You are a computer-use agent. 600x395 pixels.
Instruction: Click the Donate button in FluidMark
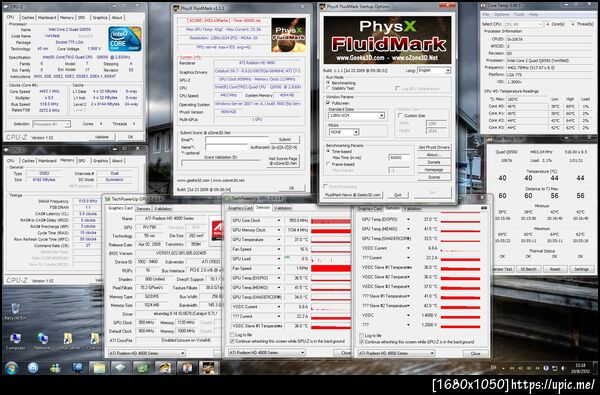click(x=434, y=162)
